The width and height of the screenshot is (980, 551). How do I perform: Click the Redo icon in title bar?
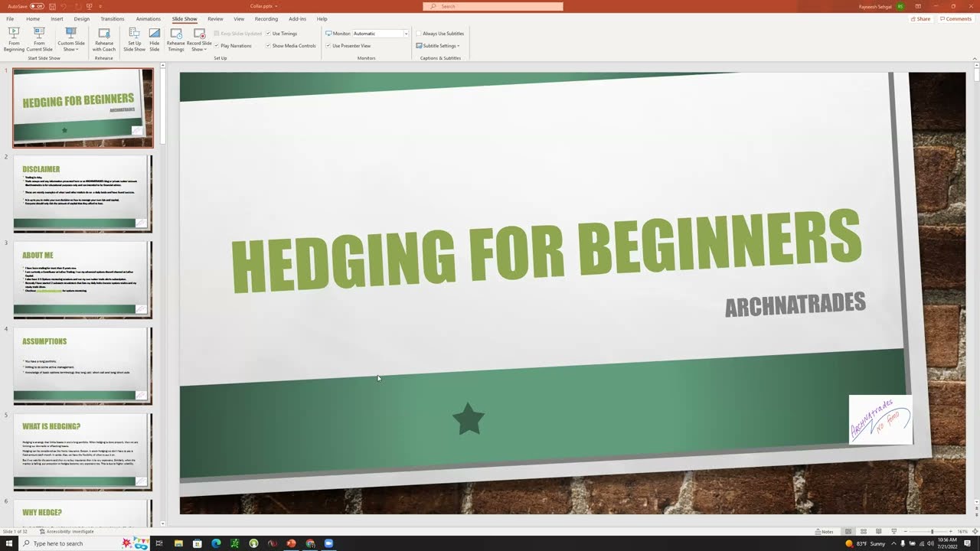click(77, 6)
